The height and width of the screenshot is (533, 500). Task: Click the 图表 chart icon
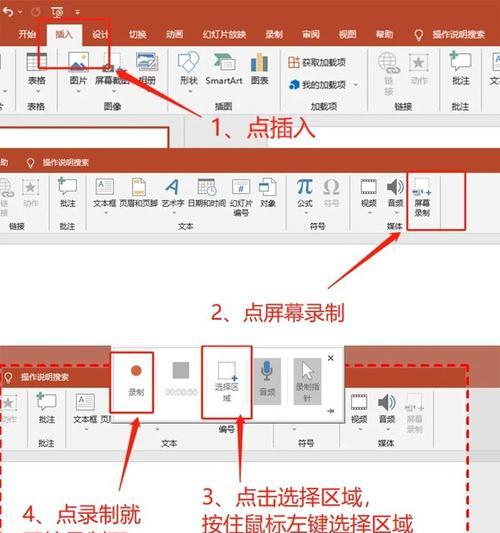point(259,62)
